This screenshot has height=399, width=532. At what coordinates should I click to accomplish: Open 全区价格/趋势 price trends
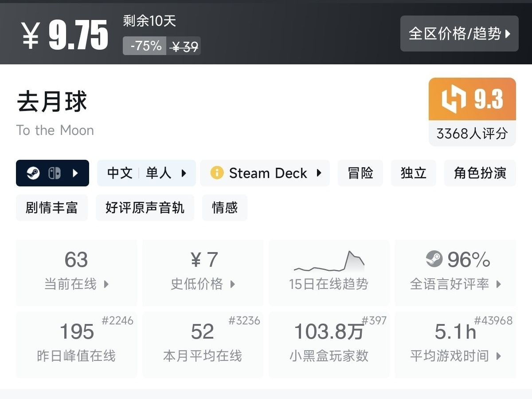[459, 34]
